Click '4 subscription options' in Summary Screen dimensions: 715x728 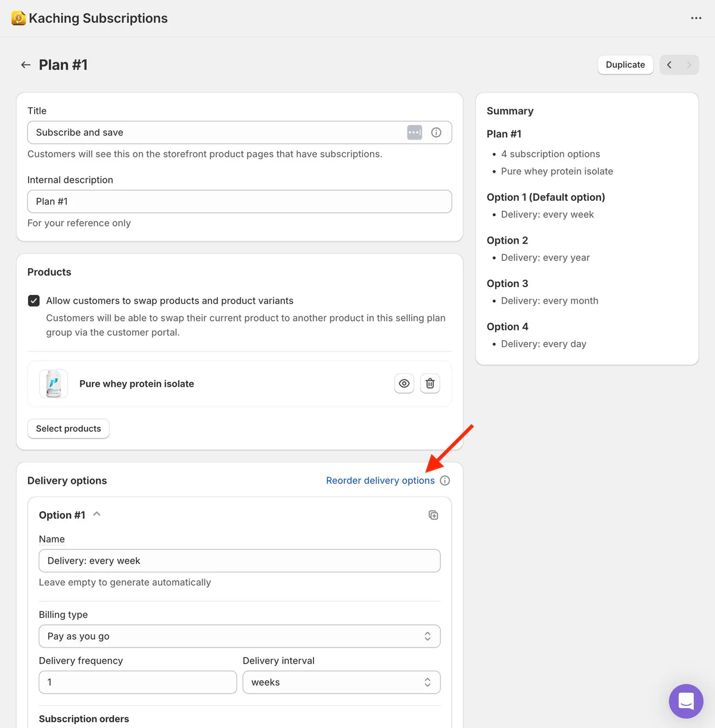pyautogui.click(x=551, y=154)
